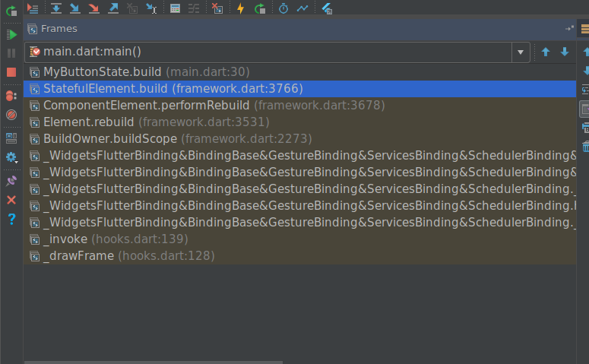The width and height of the screenshot is (589, 364).
Task: Open View Breakpoints icon
Action: point(11,96)
